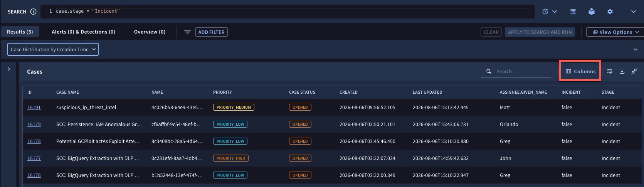This screenshot has width=644, height=187.
Task: Click APPLY TO SEARCH AND RUN button
Action: coord(540,32)
